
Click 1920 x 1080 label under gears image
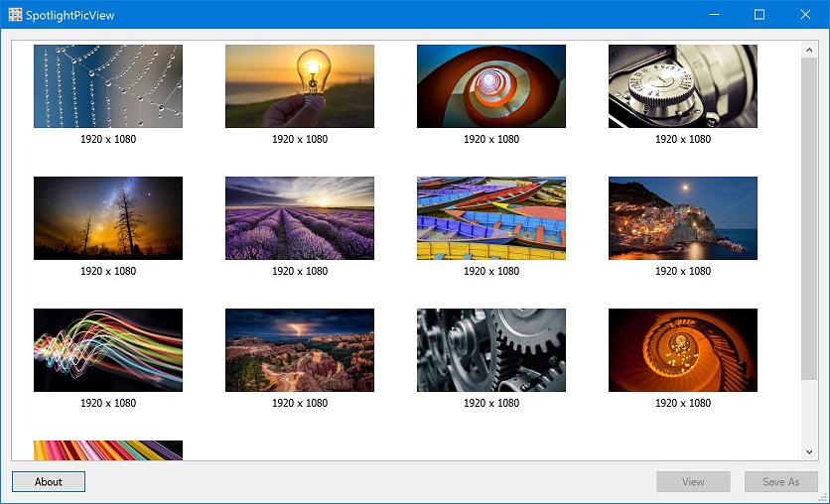[x=491, y=403]
